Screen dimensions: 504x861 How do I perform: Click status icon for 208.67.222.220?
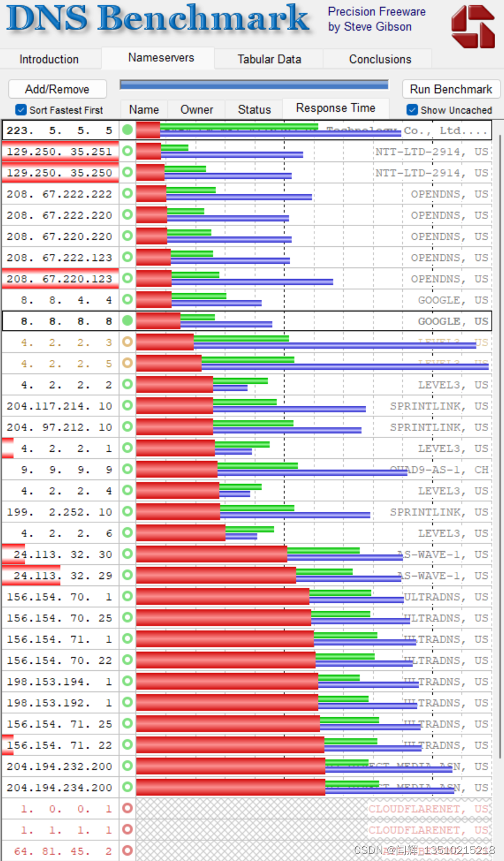tap(127, 214)
